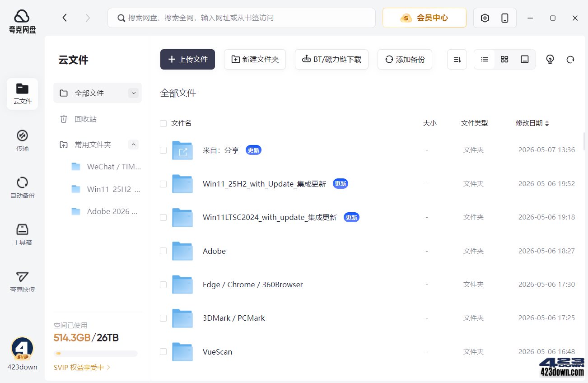Check the Adobe row checkbox
This screenshot has width=588, height=383.
(x=163, y=251)
